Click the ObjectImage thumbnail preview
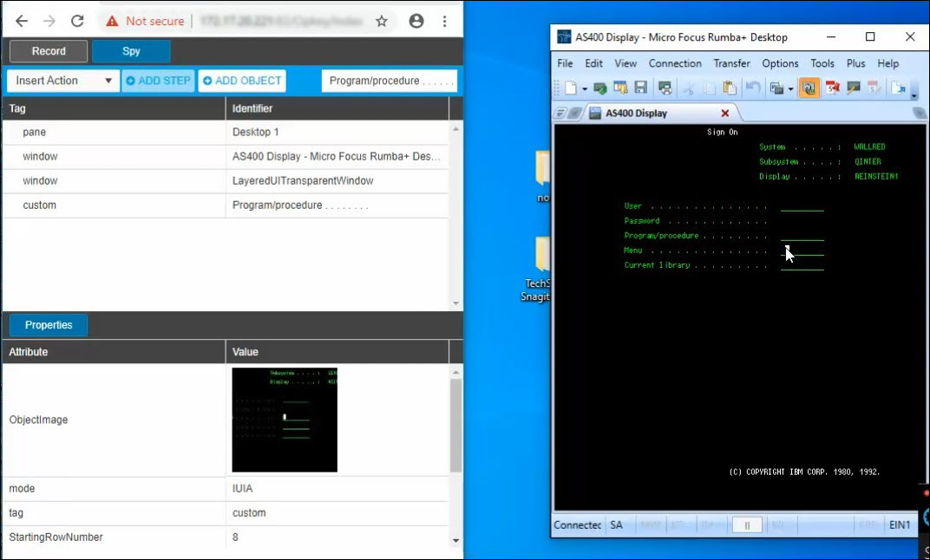Screen dimensions: 930x560 click(x=285, y=420)
